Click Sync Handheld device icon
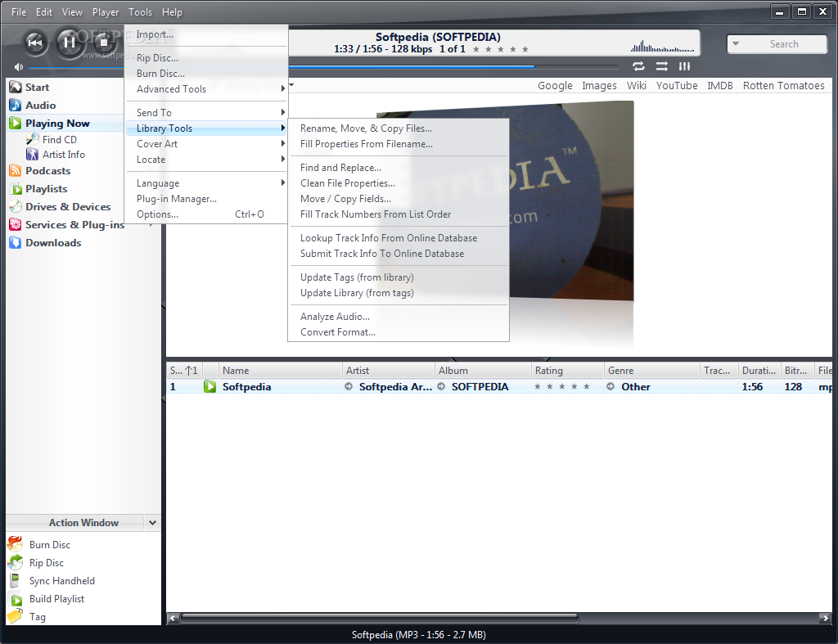Image resolution: width=838 pixels, height=644 pixels. point(16,580)
